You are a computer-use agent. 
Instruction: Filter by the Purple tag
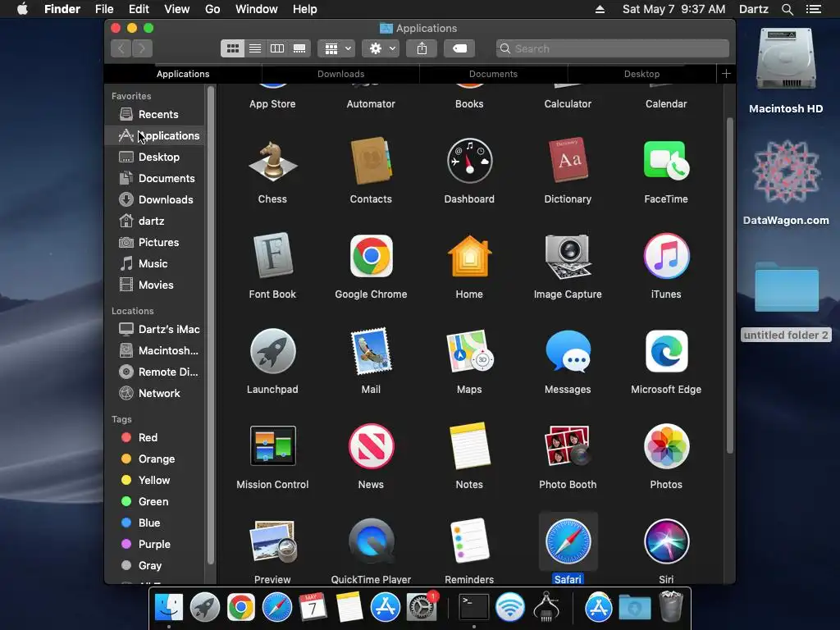click(155, 545)
